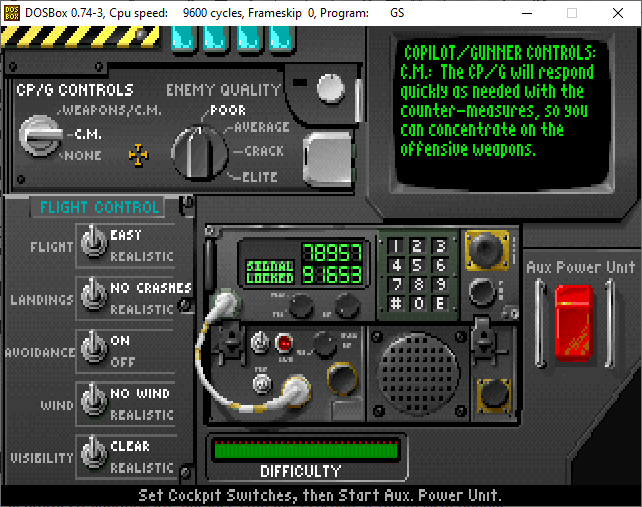Image resolution: width=642 pixels, height=507 pixels.
Task: Select C.M. on CP/G controls
Action: click(88, 134)
